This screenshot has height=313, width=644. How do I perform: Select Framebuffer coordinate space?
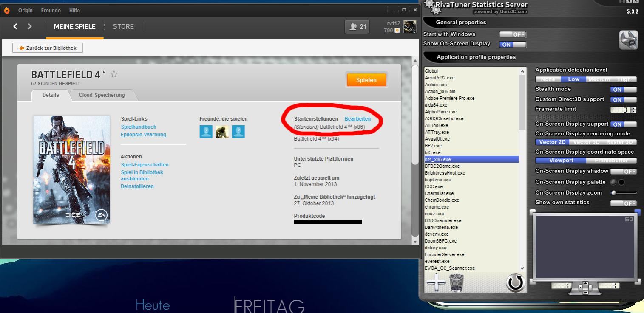[x=611, y=161]
